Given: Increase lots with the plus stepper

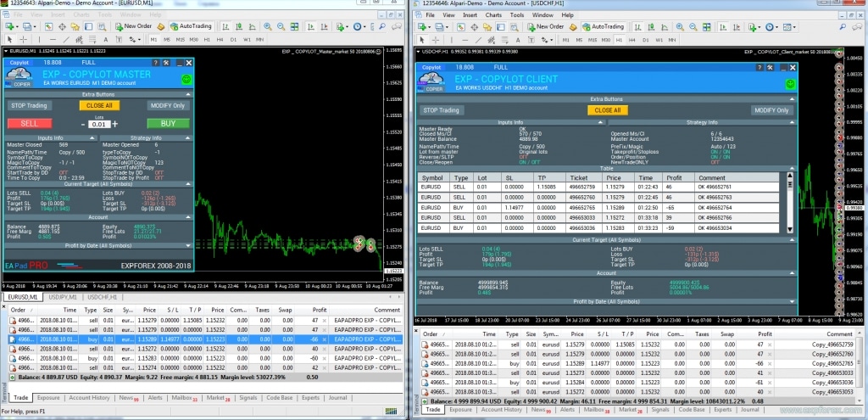Looking at the screenshot, I should (114, 124).
